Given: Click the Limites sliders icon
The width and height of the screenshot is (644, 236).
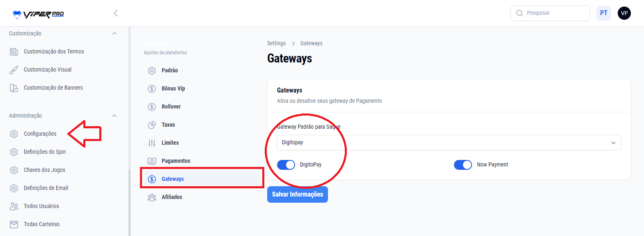Looking at the screenshot, I should tap(152, 143).
